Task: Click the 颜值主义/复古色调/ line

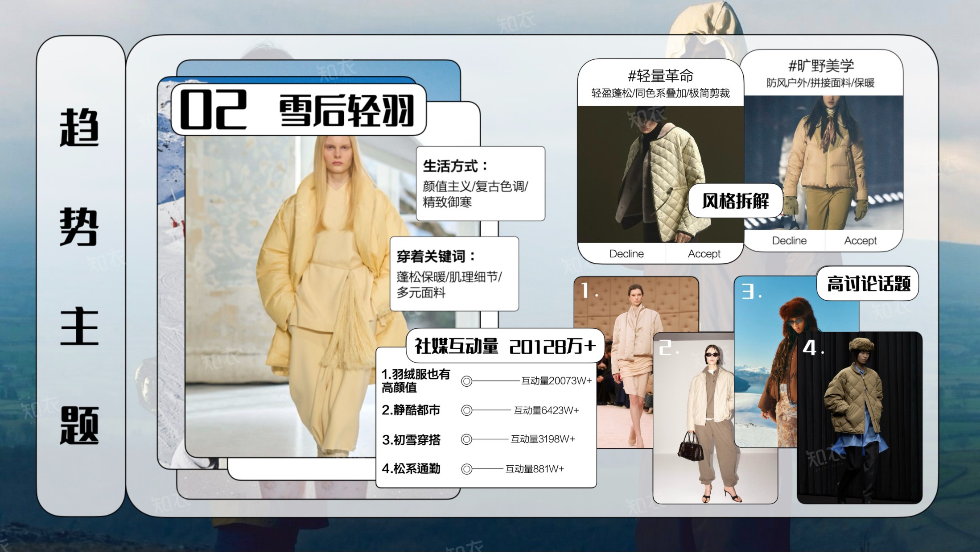Action: 475,186
